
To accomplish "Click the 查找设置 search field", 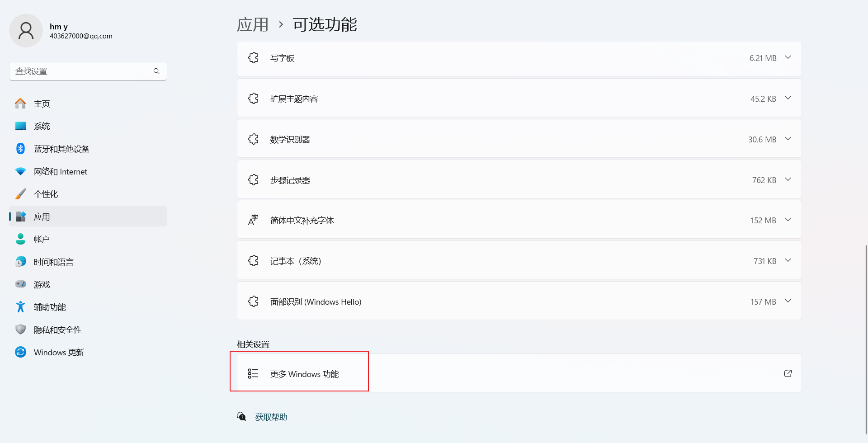I will pyautogui.click(x=81, y=71).
